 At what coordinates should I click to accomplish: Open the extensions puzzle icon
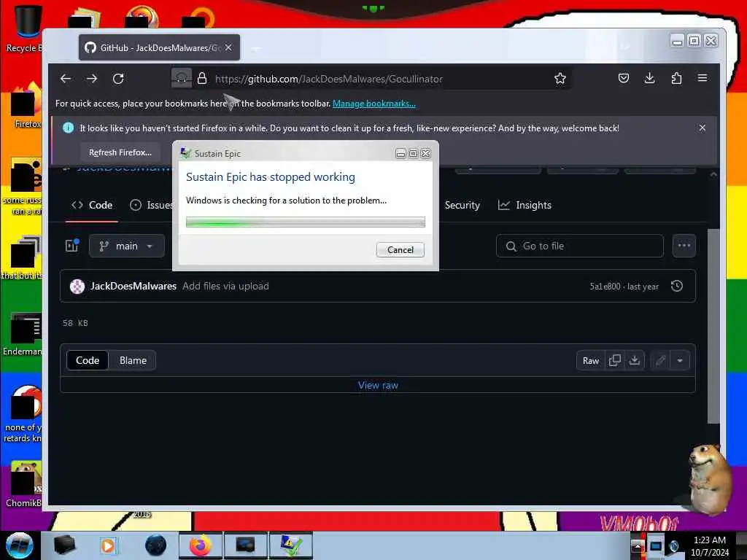(676, 79)
